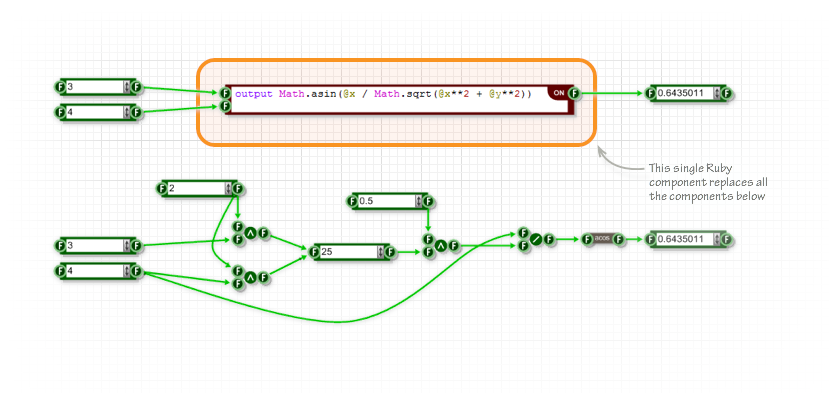Select the acos function node
829x393 pixels.
(x=602, y=239)
